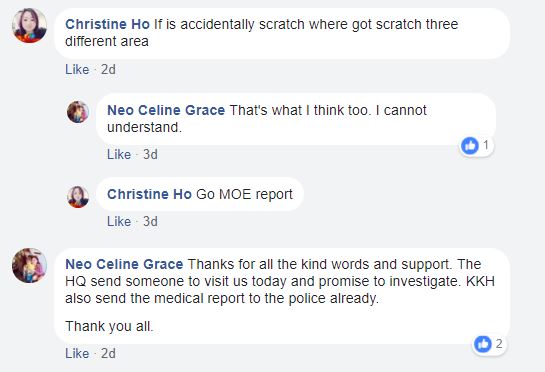The width and height of the screenshot is (545, 372).
Task: Like the 'Thank you all' comment
Action: (x=77, y=354)
